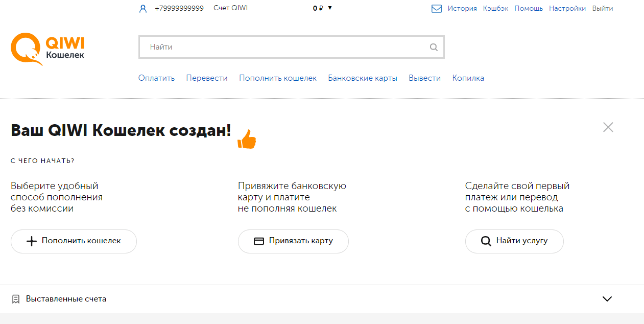644x324 pixels.
Task: Click the 0 ₽ balance amount
Action: click(x=318, y=8)
